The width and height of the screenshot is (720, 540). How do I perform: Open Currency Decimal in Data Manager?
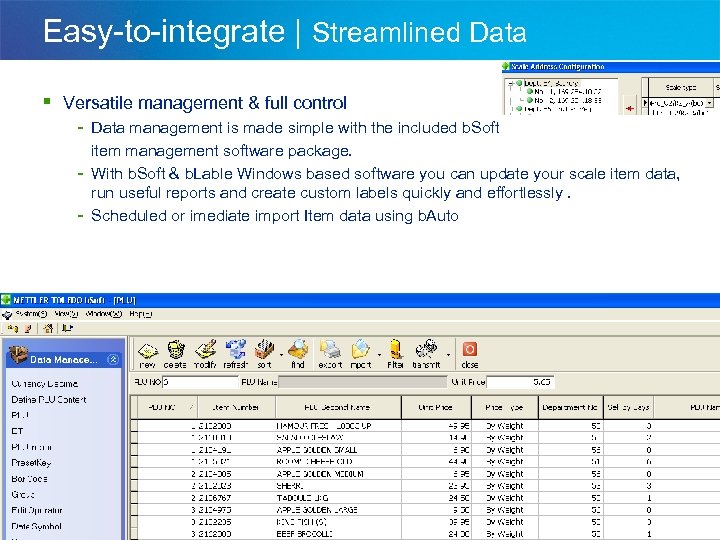click(45, 384)
